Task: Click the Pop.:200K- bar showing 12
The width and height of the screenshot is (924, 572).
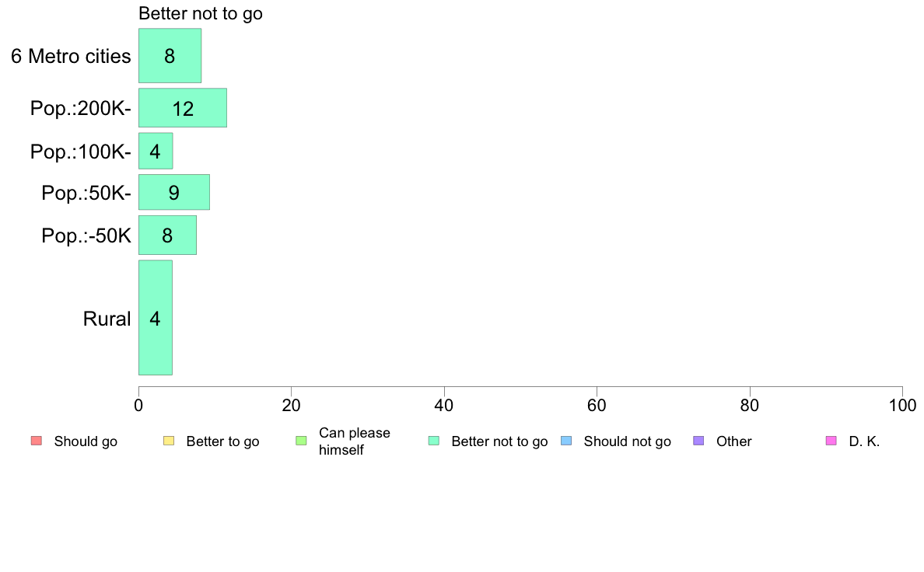Action: coord(183,108)
